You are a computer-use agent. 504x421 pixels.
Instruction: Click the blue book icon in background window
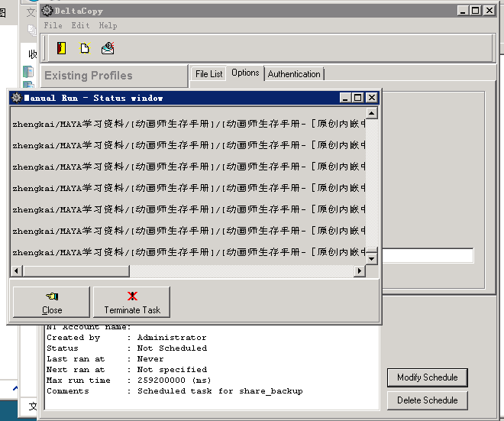click(28, 71)
